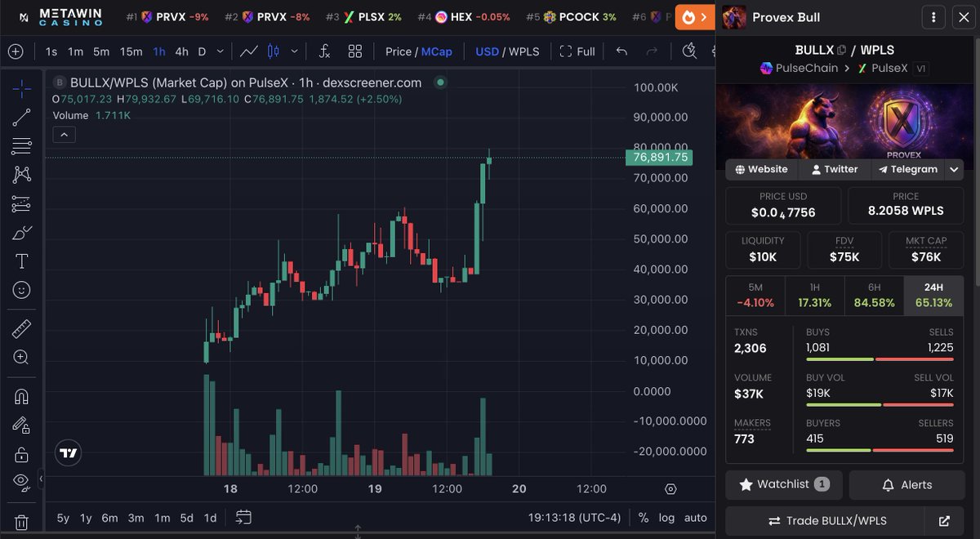Expand more social links chevron
The height and width of the screenshot is (539, 980).
click(954, 169)
